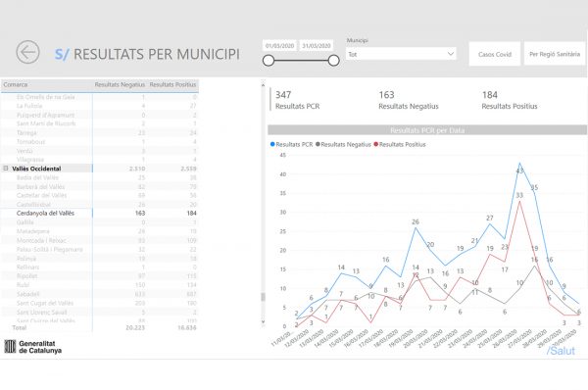Click the Generalitat de Catalunya logo
The height and width of the screenshot is (390, 588).
click(33, 347)
